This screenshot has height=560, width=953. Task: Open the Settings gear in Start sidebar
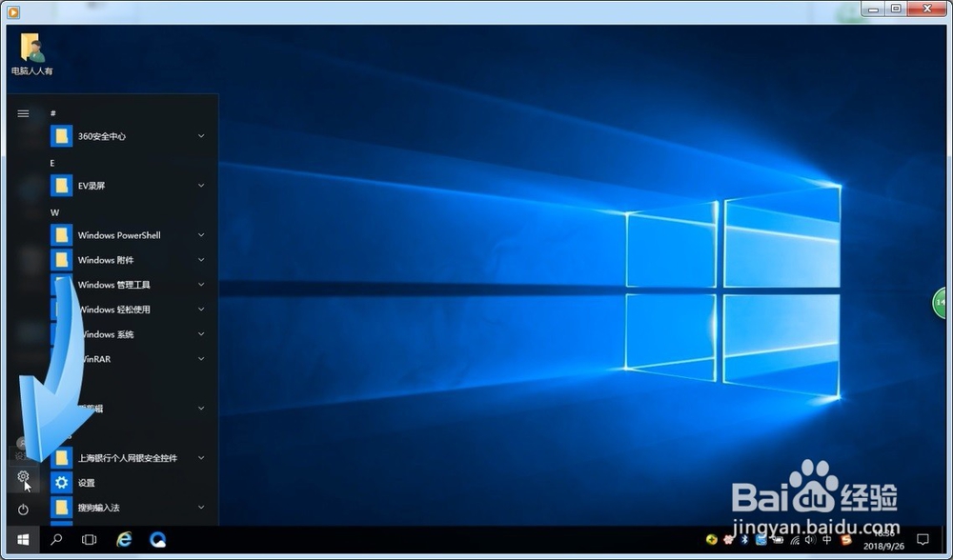tap(23, 476)
